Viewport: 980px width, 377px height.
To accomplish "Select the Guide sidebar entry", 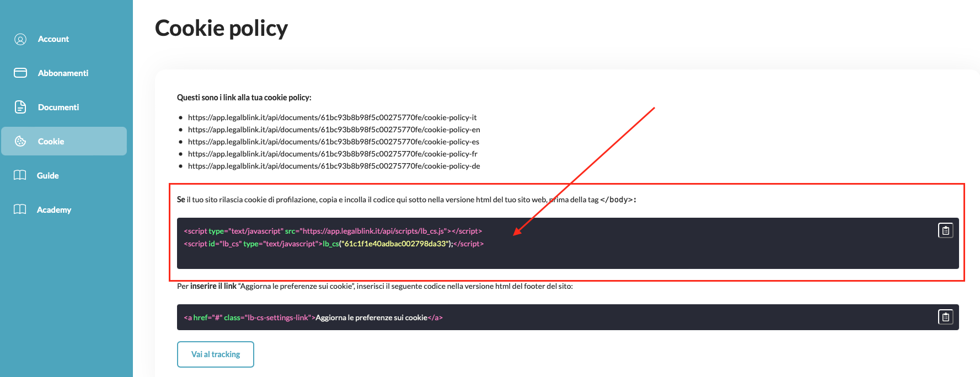I will (x=48, y=175).
